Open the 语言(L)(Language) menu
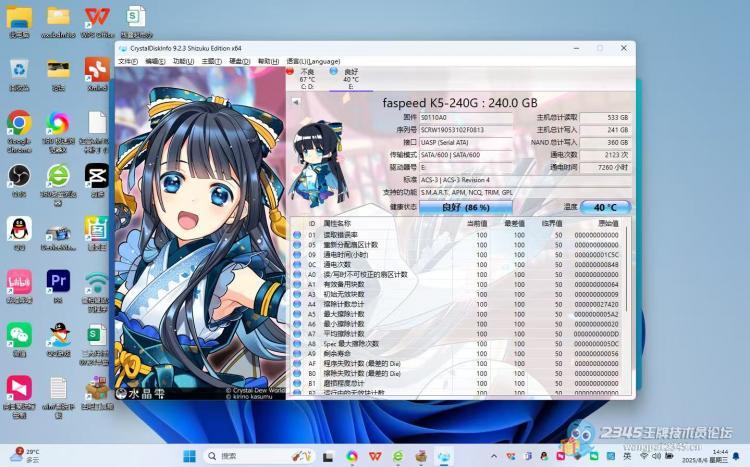Image resolution: width=750 pixels, height=467 pixels. tap(313, 61)
